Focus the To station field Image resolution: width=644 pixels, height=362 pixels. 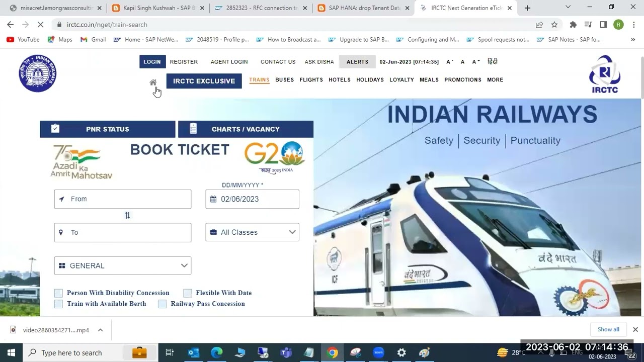[123, 232]
